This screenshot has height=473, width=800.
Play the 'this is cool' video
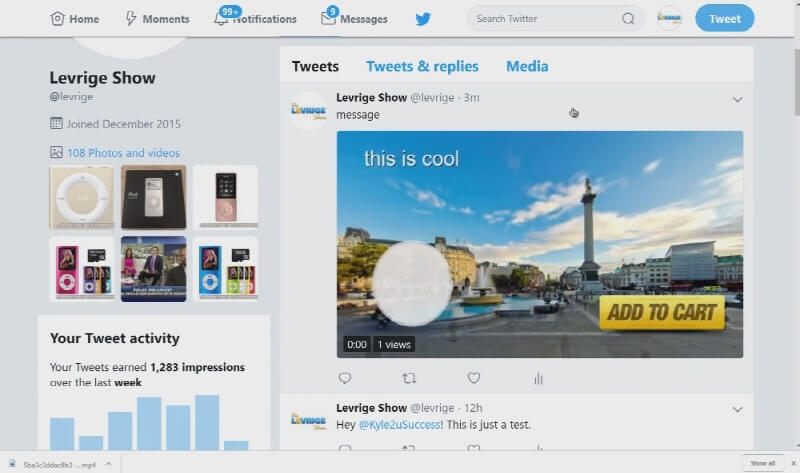point(540,244)
